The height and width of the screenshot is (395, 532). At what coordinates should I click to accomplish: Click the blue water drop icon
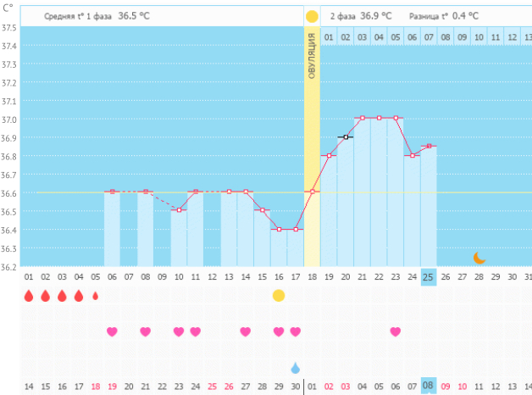tap(295, 368)
